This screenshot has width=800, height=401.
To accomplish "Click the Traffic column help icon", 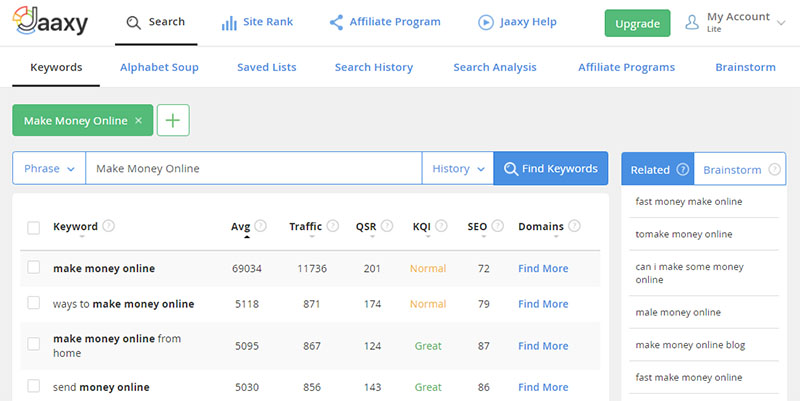I will (x=333, y=225).
